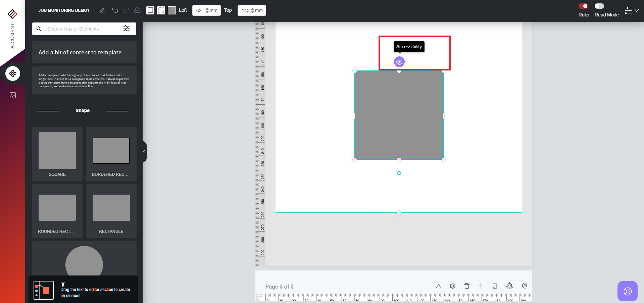
Task: Click the cloud save status icon
Action: click(137, 10)
